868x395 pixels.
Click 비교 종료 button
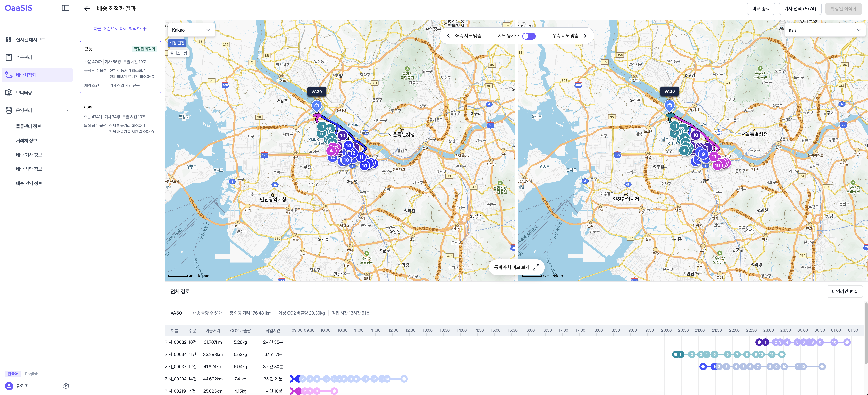761,9
